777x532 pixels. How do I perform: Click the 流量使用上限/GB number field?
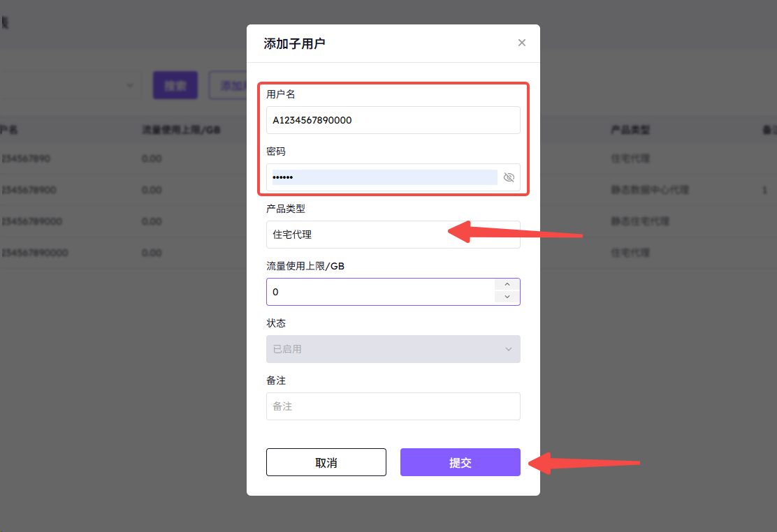(393, 292)
